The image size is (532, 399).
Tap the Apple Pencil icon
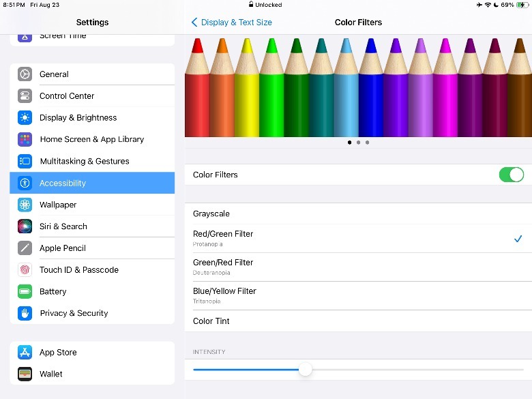tap(25, 248)
